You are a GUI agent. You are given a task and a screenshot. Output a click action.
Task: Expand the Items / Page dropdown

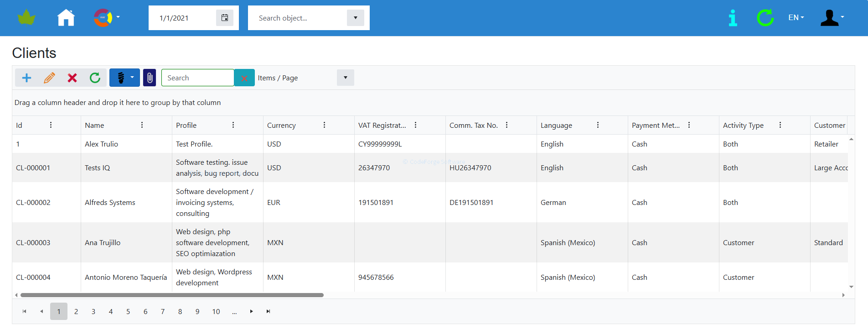tap(345, 78)
